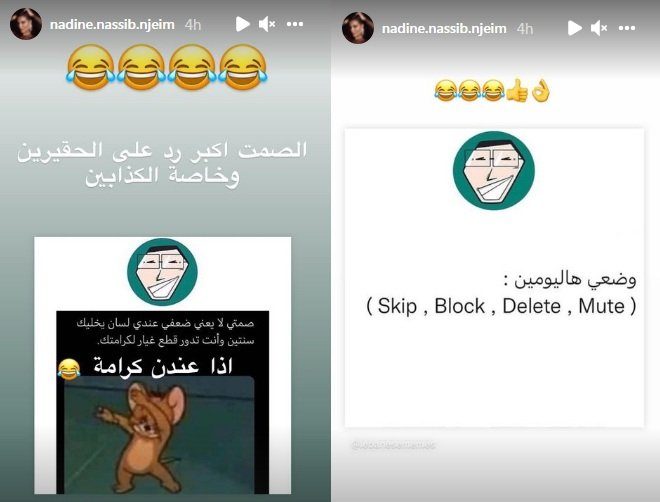Open the more options dots, right story

pyautogui.click(x=627, y=28)
